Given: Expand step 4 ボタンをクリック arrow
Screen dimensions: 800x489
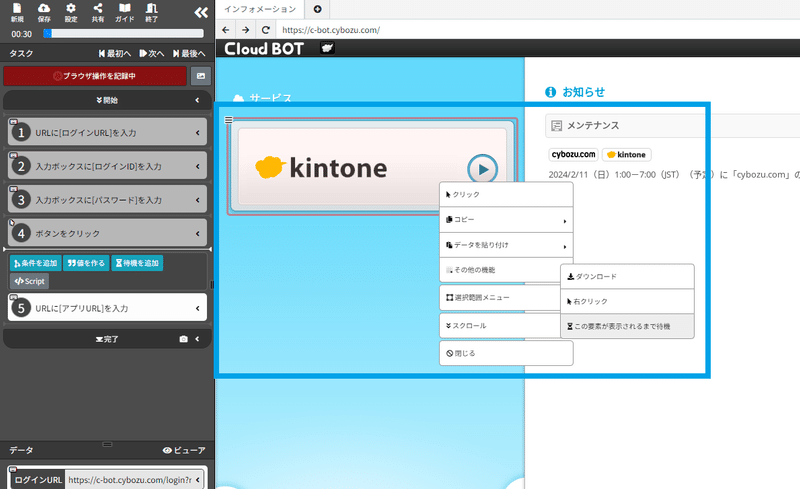Looking at the screenshot, I should [197, 234].
